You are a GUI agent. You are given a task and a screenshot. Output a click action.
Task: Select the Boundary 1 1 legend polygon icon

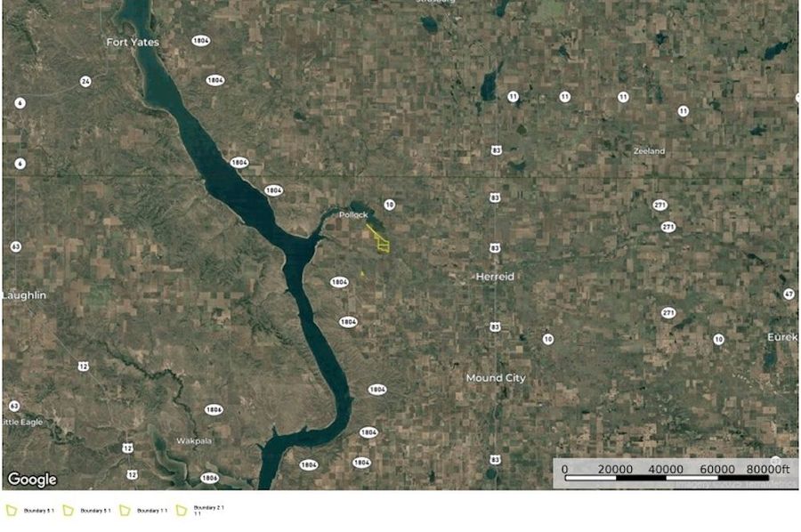pos(125,511)
